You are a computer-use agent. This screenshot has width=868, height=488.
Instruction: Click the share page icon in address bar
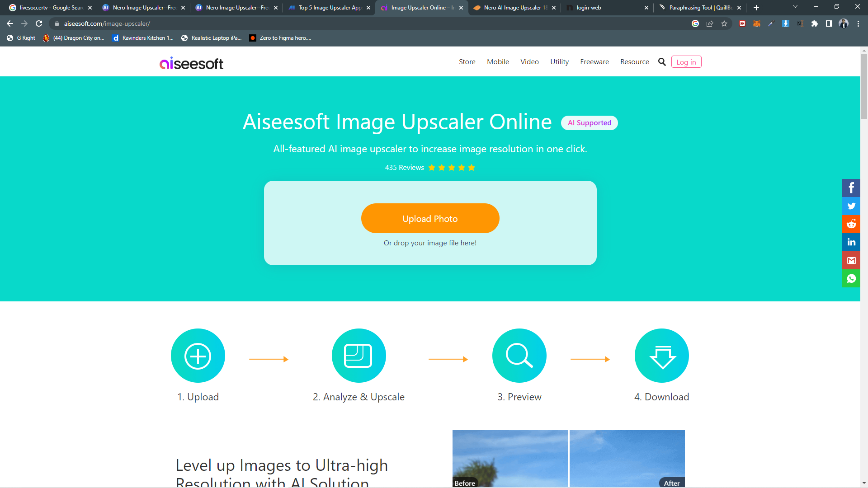[710, 23]
